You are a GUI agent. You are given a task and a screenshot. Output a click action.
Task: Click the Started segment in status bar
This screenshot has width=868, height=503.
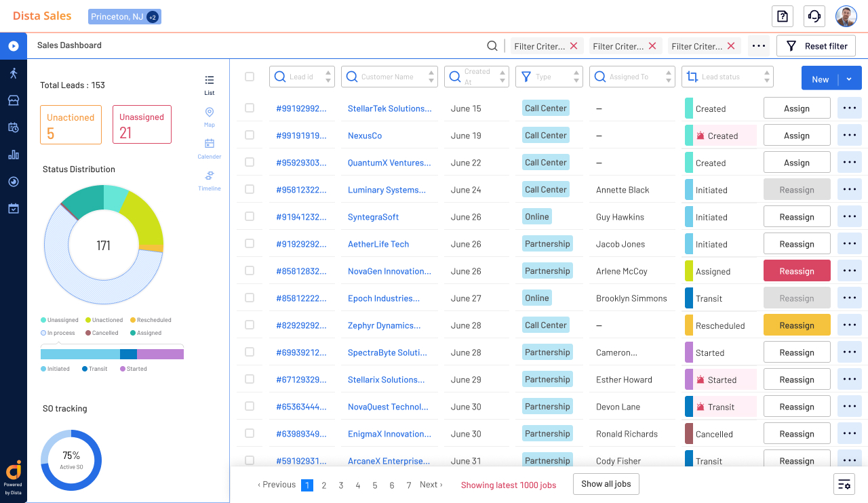(160, 354)
